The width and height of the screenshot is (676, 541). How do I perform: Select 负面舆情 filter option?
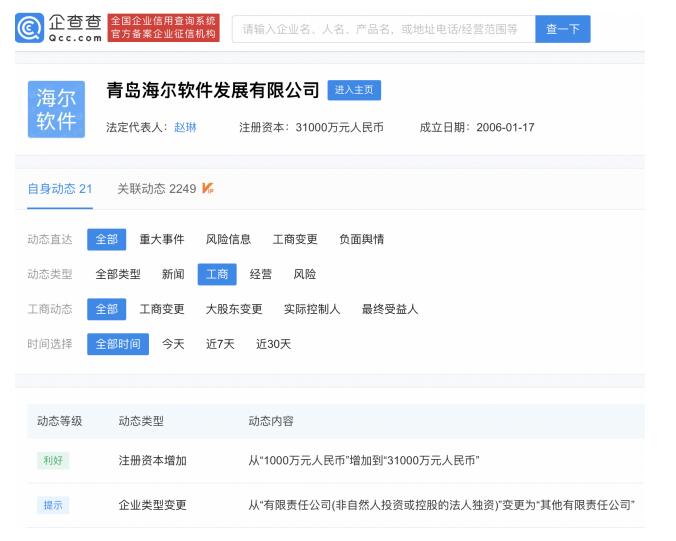coord(361,239)
